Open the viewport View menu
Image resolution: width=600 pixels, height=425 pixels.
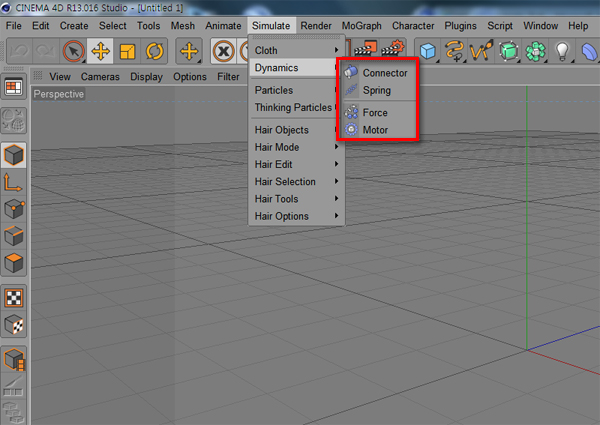pos(60,77)
